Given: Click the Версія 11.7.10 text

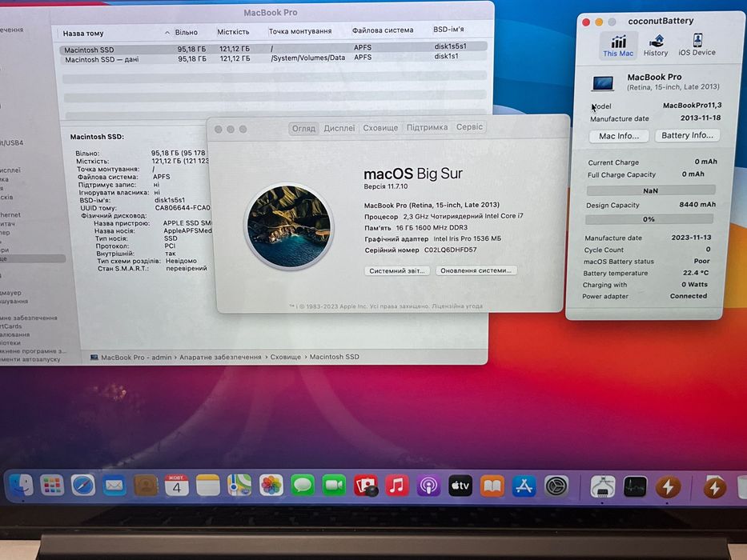Looking at the screenshot, I should 386,186.
